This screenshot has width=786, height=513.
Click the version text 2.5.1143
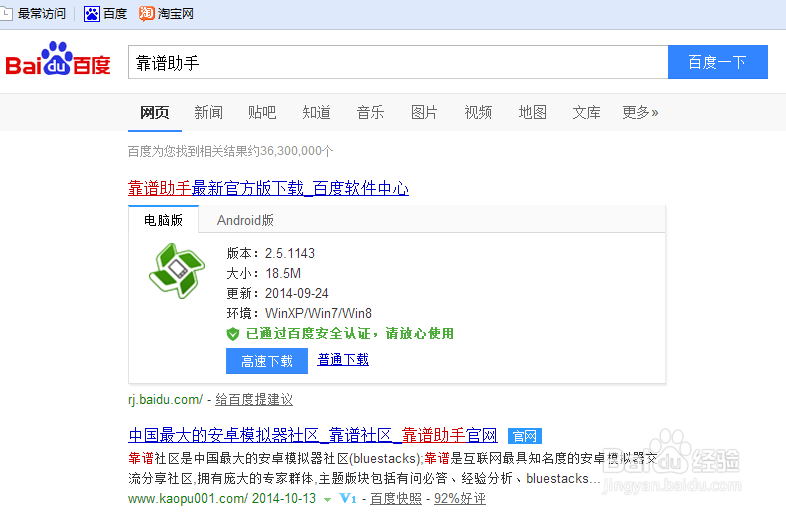(290, 253)
